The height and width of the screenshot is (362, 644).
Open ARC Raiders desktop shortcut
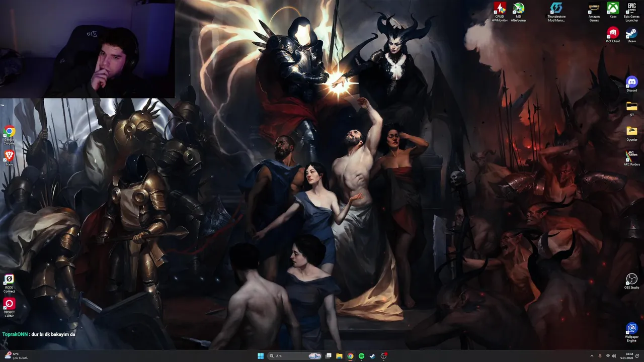point(631,158)
